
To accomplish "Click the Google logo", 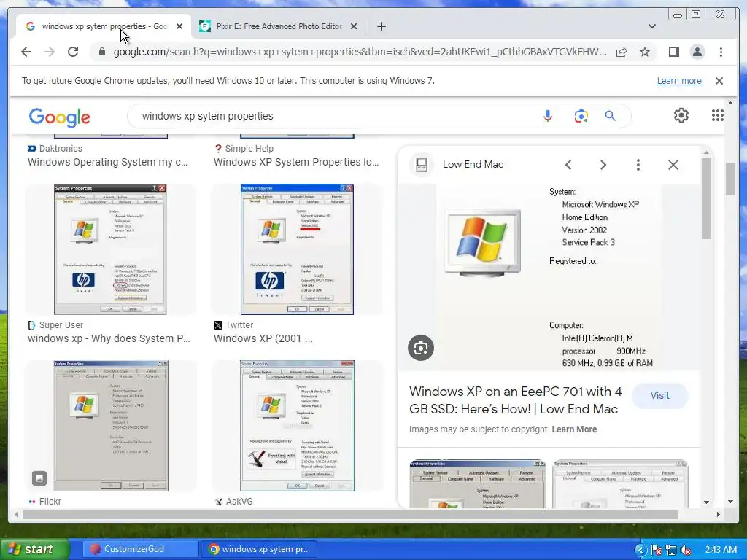I will point(60,117).
